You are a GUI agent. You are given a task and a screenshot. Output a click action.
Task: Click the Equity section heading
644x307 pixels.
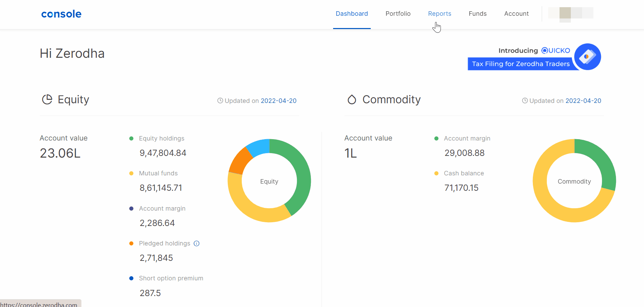click(73, 99)
